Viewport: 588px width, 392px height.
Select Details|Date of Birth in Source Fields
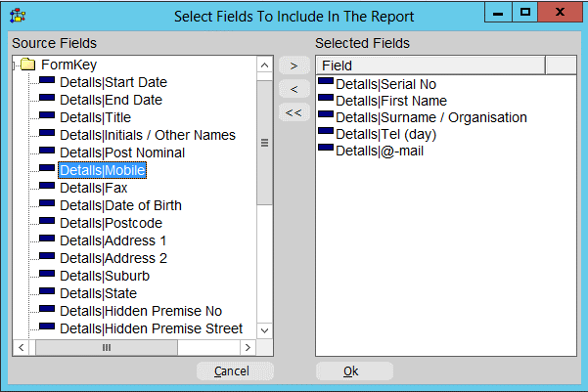119,205
